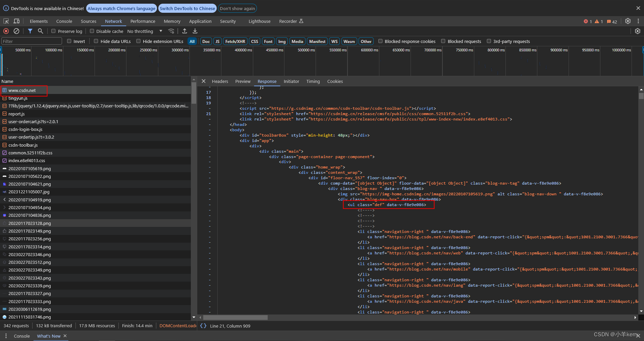Switch to the Console panel tab
The height and width of the screenshot is (341, 644).
tap(64, 21)
